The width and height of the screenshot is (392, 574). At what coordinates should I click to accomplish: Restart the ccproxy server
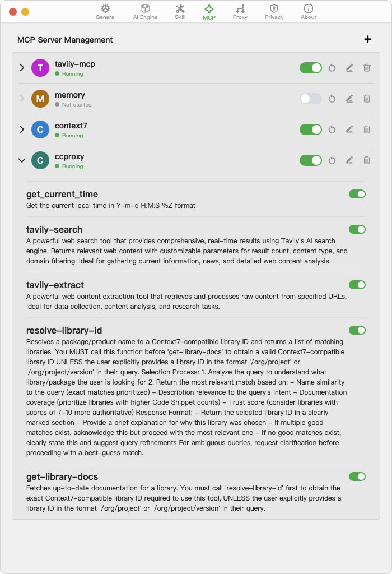[332, 160]
